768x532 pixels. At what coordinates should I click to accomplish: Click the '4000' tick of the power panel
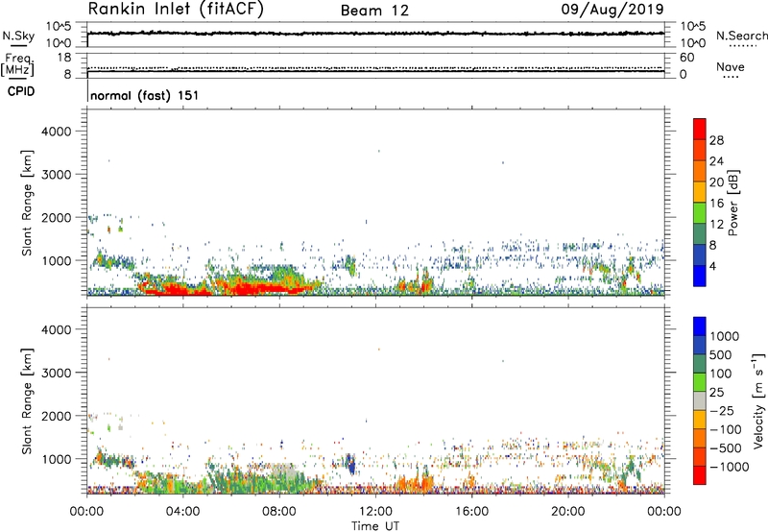56,132
